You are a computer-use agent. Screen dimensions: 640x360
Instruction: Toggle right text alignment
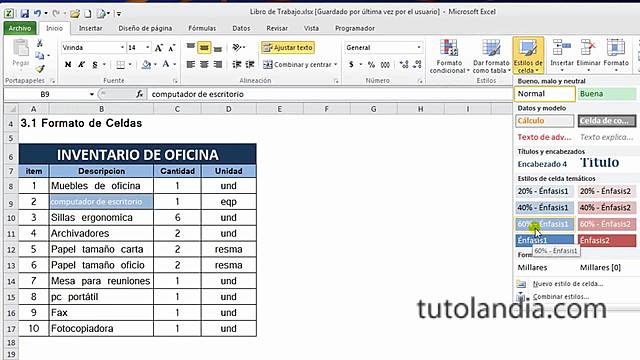(218, 64)
